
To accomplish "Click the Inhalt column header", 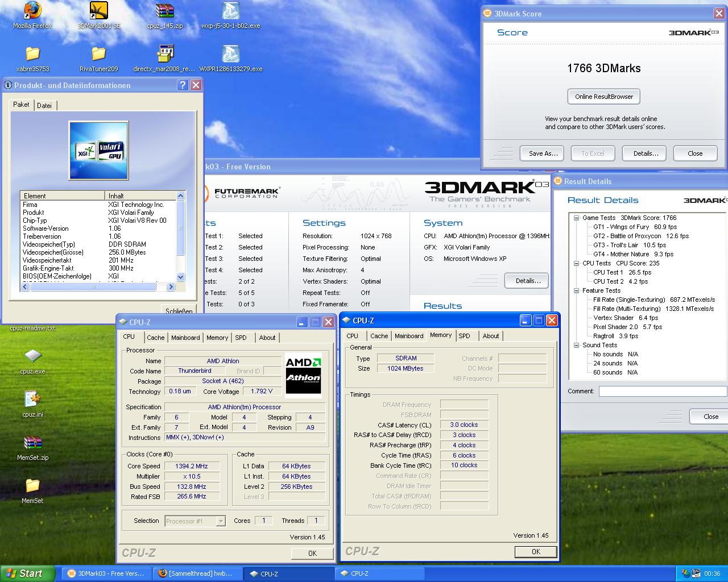I will [141, 196].
